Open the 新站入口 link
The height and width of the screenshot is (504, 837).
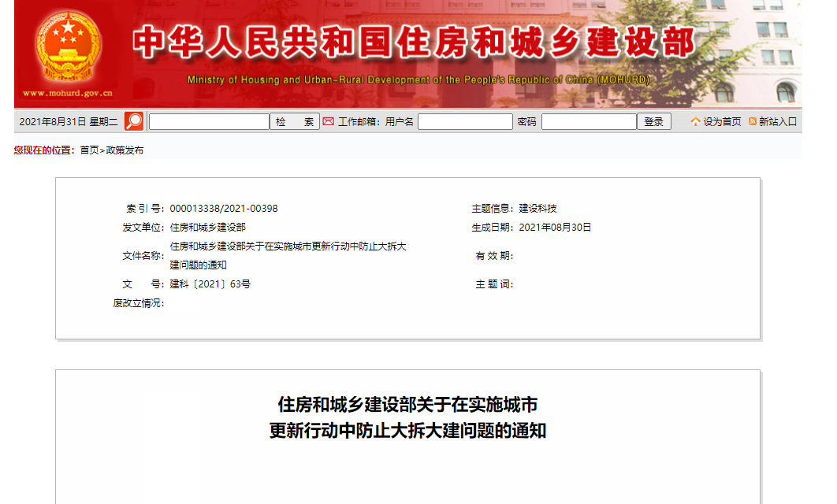click(778, 121)
